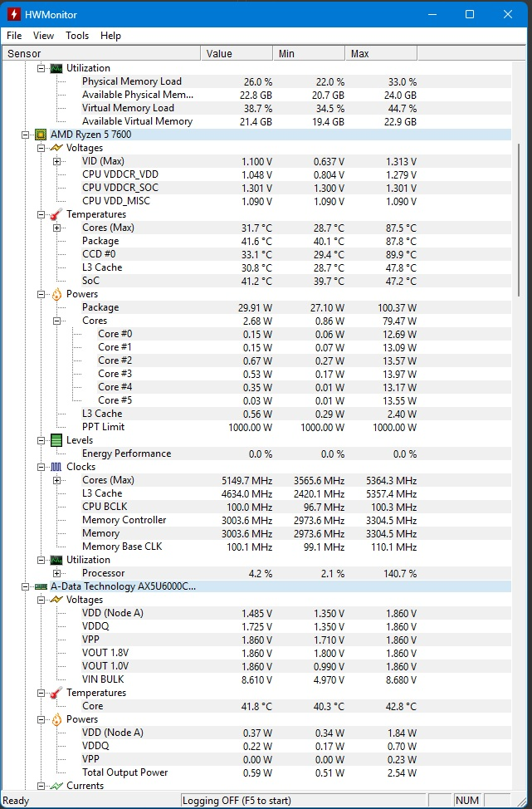
Task: Click the AMD Ryzen 5 7600 chip icon
Action: tap(40, 135)
